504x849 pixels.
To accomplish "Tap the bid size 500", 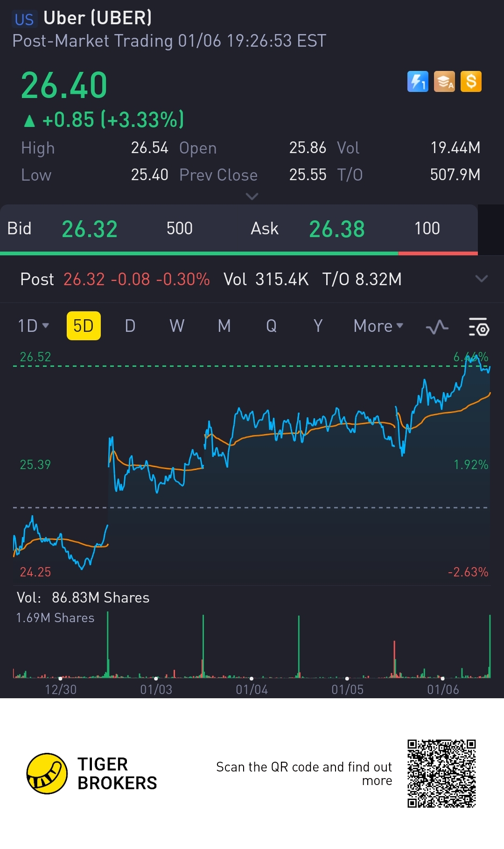I will pyautogui.click(x=180, y=229).
